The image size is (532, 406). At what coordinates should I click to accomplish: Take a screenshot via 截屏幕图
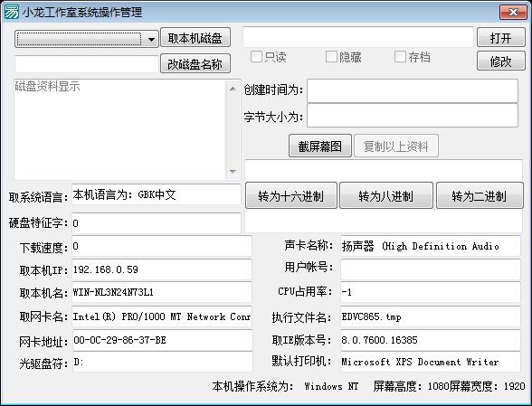click(320, 146)
